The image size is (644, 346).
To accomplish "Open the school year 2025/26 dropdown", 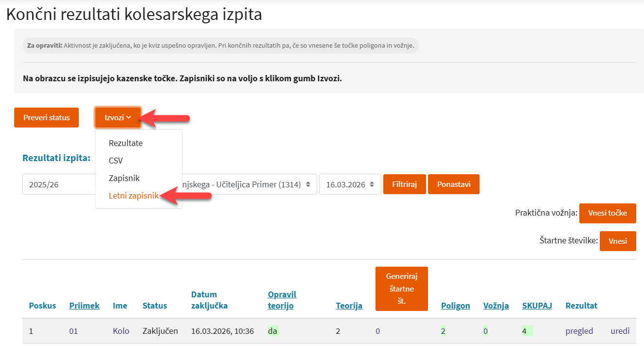I will [x=58, y=184].
